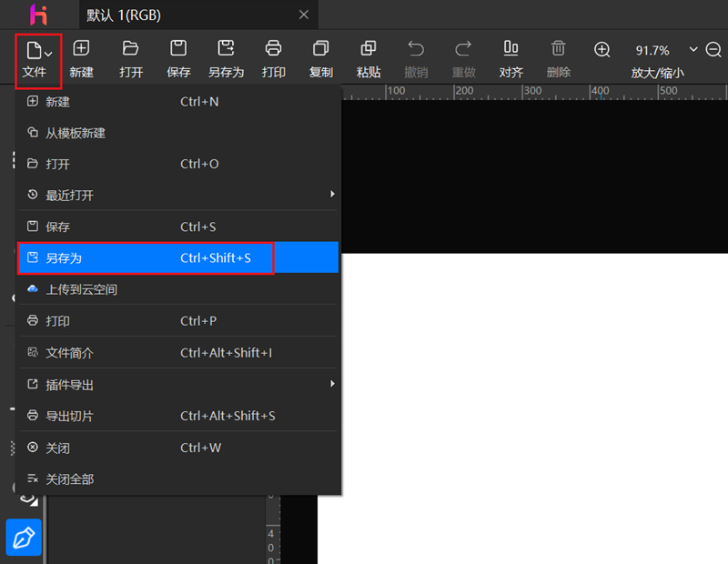Choose 打开 Ctrl+O in file menu
Image resolution: width=728 pixels, height=564 pixels.
pos(178,164)
